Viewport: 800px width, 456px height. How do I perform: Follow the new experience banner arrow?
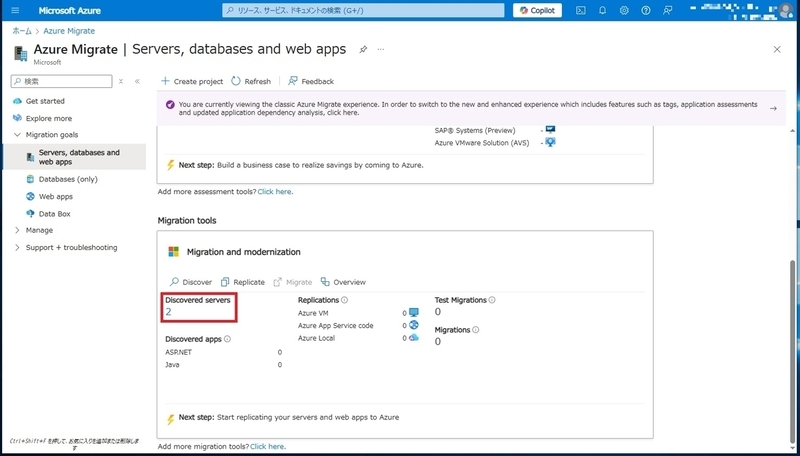[x=773, y=108]
